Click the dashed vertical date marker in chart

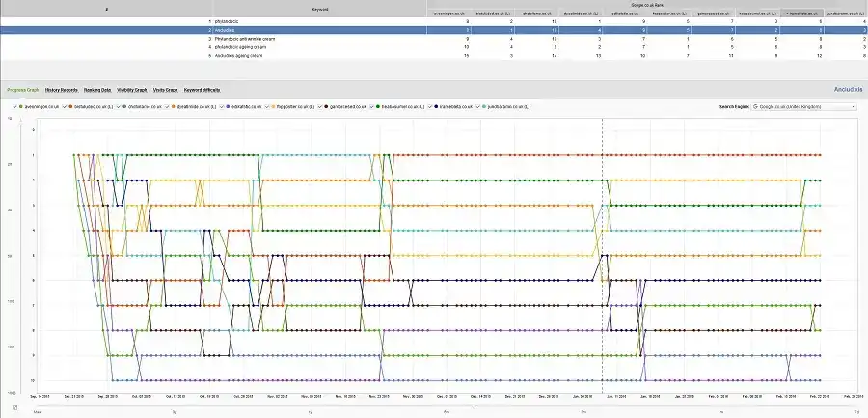[602, 255]
